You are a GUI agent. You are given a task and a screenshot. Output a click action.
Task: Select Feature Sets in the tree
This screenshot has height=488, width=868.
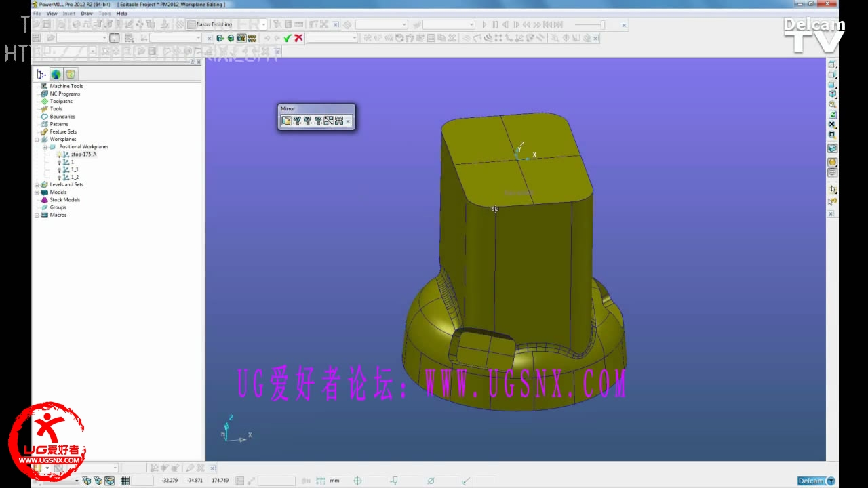coord(63,131)
